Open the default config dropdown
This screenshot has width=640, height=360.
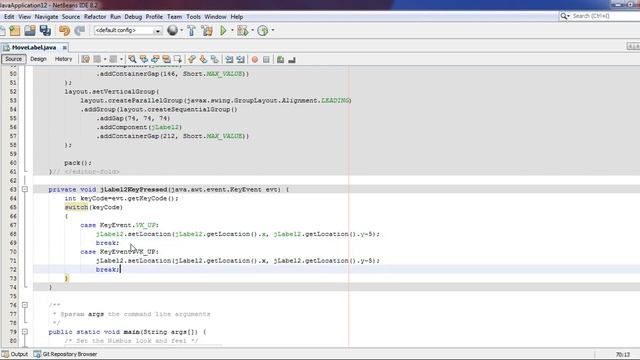click(128, 31)
